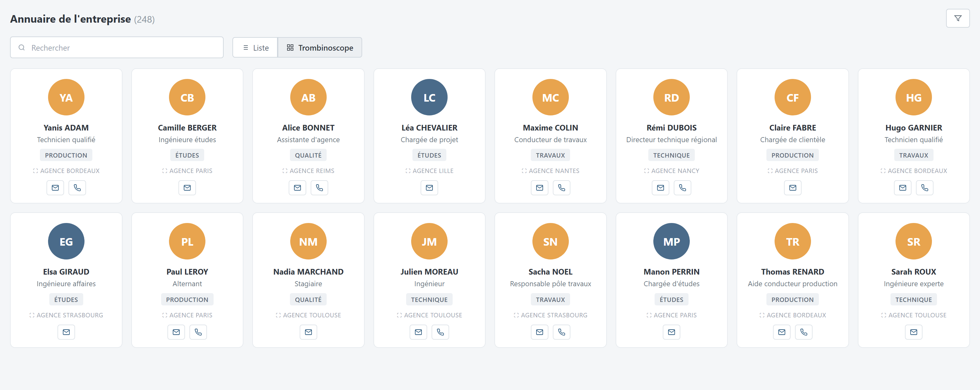Viewport: 980px width, 390px height.
Task: Call Julien MOREAU using phone icon
Action: [x=441, y=332]
